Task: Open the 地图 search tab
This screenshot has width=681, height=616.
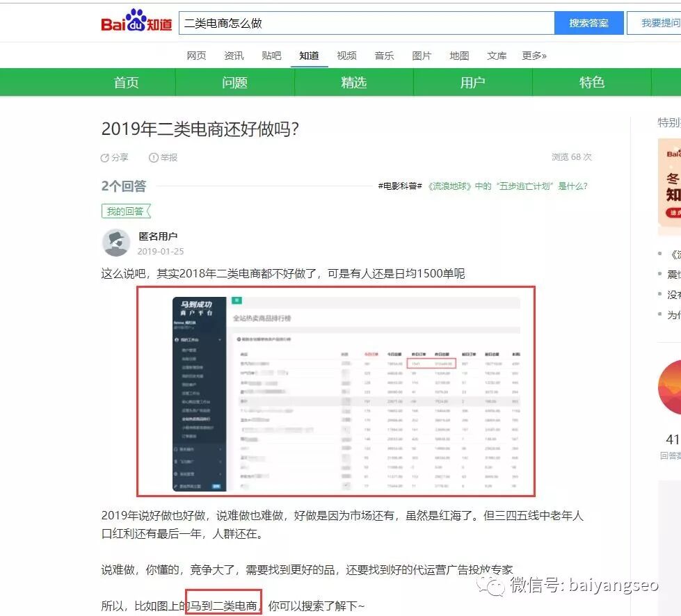Action: pos(459,56)
